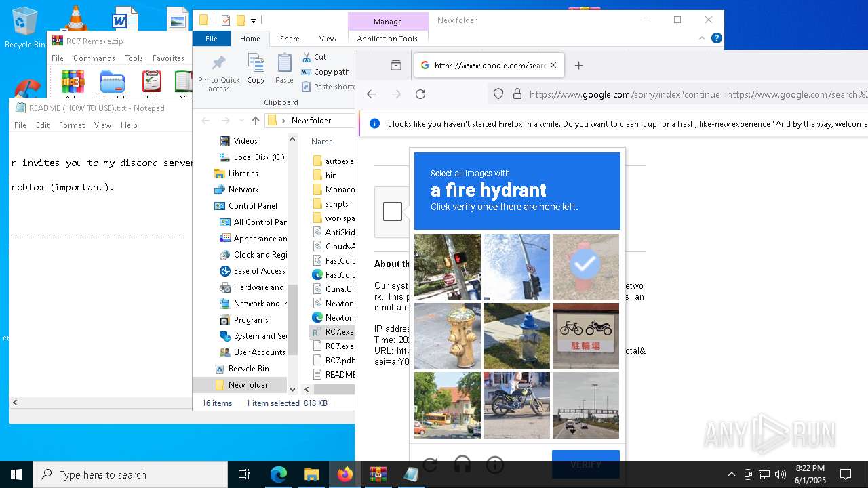
Task: Check the I'm not a robot checkbox
Action: [x=393, y=211]
